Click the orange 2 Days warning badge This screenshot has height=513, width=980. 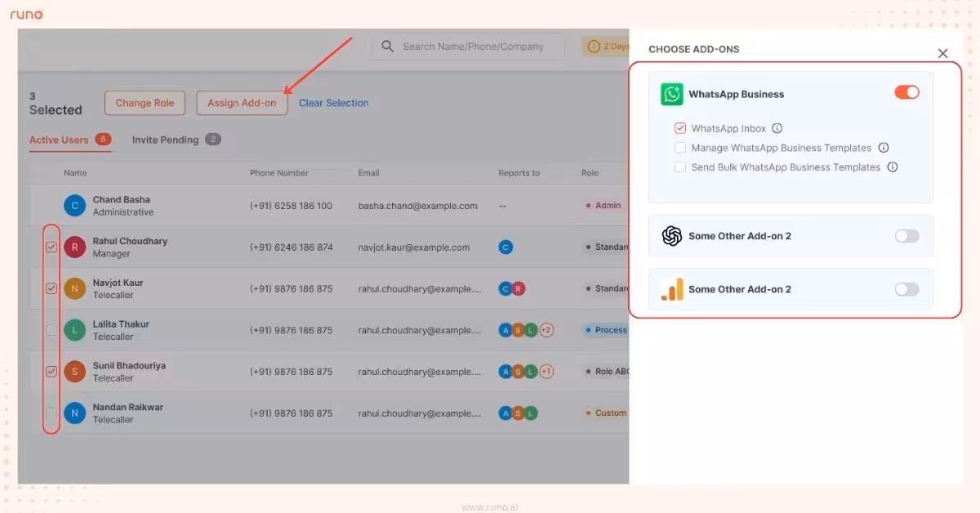point(606,47)
